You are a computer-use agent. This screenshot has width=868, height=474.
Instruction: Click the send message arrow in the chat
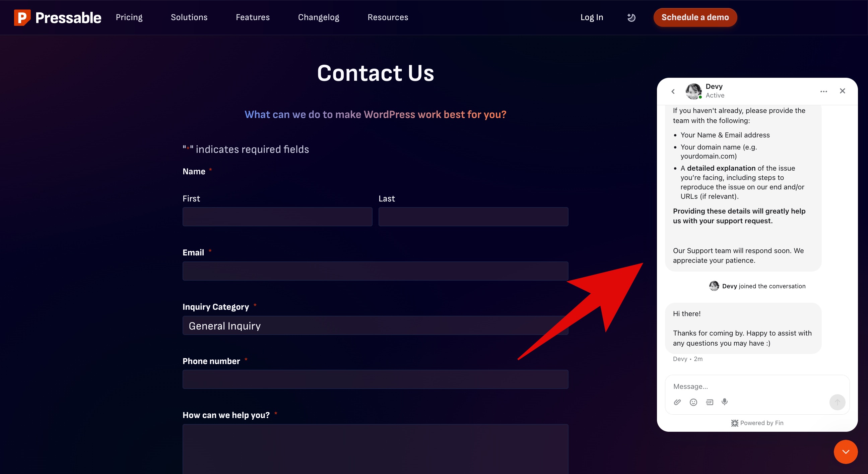(837, 402)
